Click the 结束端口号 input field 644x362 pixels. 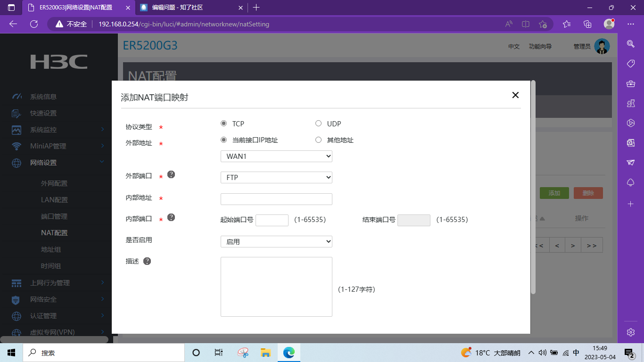pos(414,220)
